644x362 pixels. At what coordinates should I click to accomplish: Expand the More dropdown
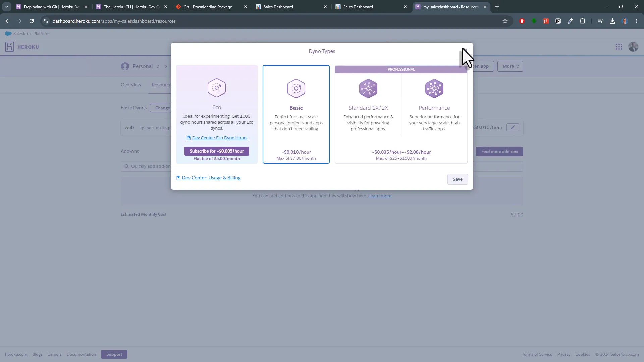[510, 66]
